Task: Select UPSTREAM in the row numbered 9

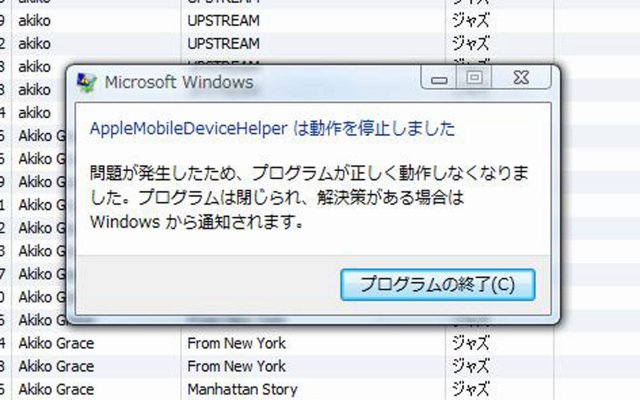Action: 223,20
